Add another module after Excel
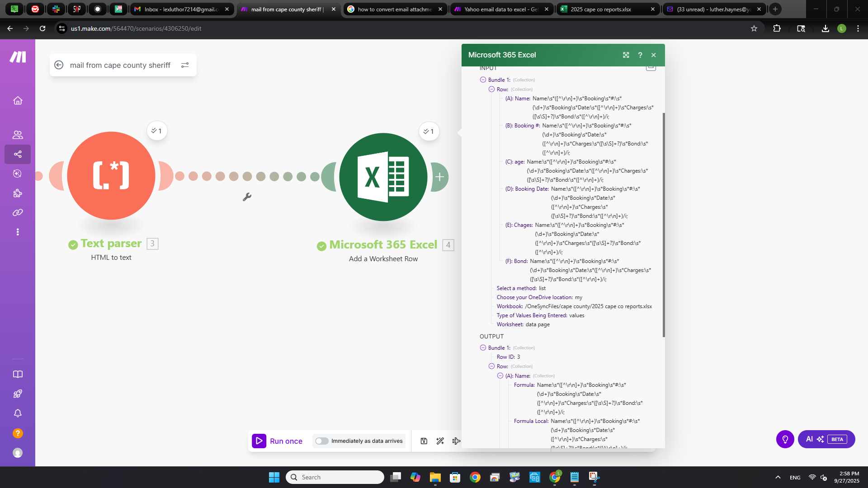Image resolution: width=868 pixels, height=488 pixels. [x=439, y=177]
